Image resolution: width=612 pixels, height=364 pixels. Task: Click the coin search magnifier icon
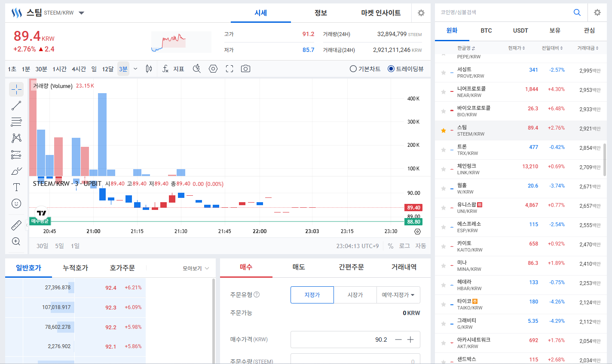(x=577, y=12)
